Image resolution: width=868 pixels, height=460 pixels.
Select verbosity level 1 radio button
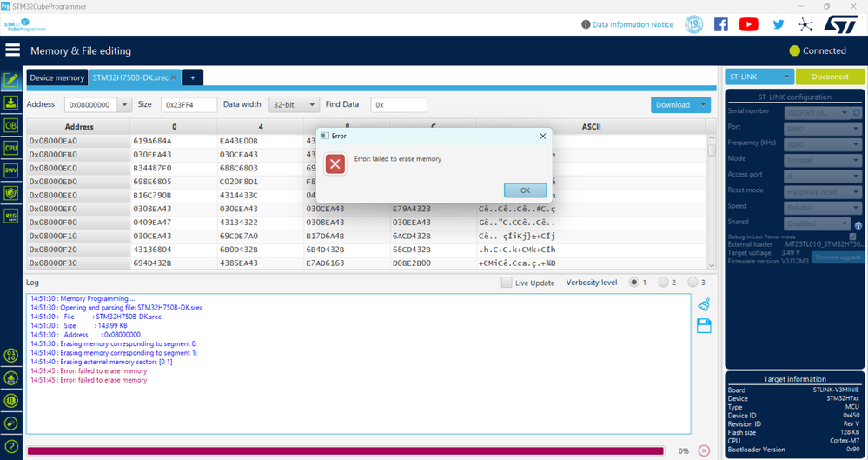pos(633,283)
